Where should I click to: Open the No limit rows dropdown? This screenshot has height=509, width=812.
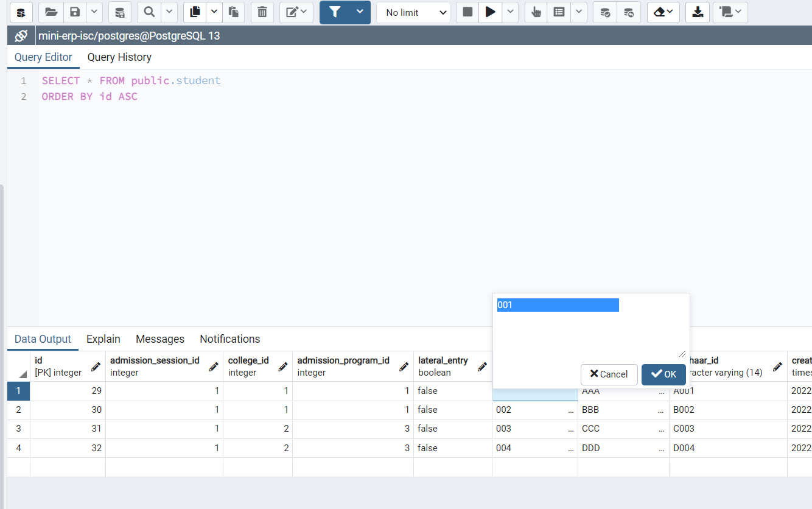point(413,12)
